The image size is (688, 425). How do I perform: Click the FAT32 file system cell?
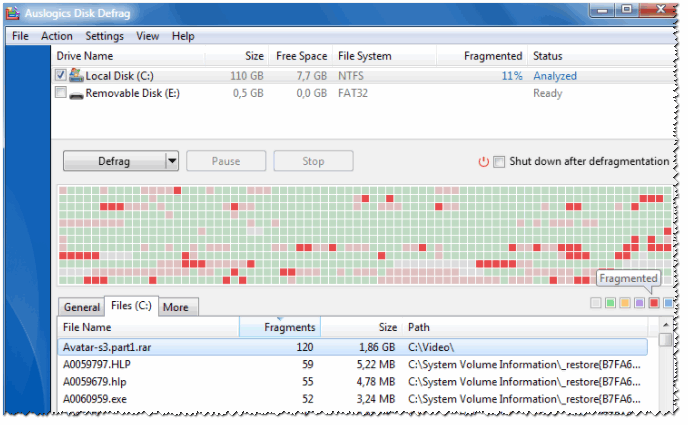point(353,93)
